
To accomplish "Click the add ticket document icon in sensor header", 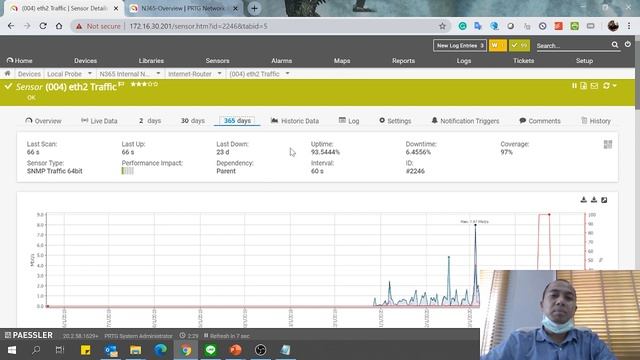I will point(584,86).
